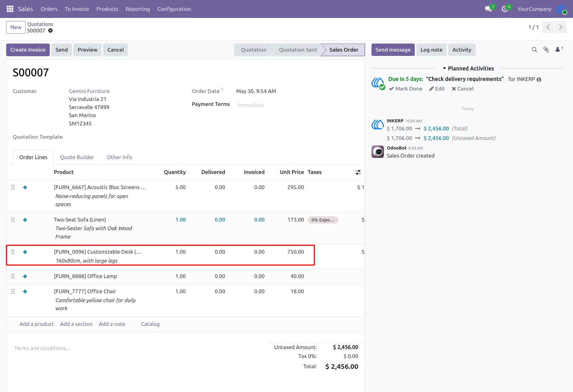Search messages with the magnifier icon
Viewport: 573px width, 392px height.
pos(534,50)
